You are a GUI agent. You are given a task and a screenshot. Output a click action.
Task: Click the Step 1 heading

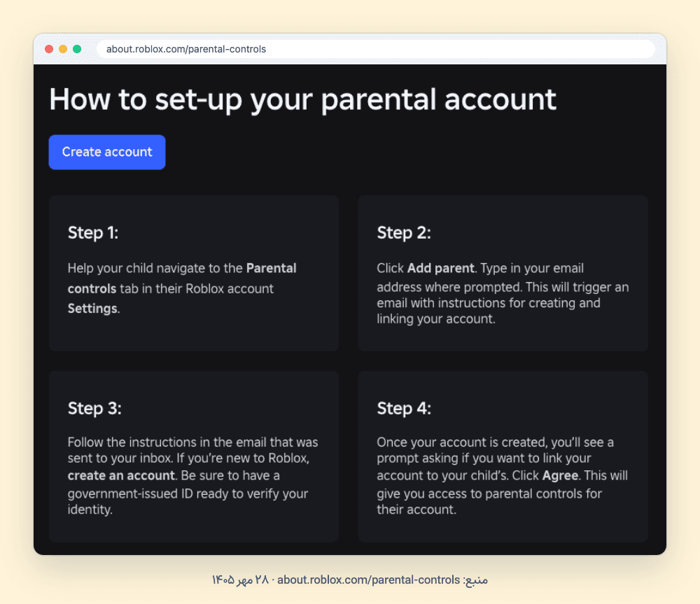click(x=93, y=233)
